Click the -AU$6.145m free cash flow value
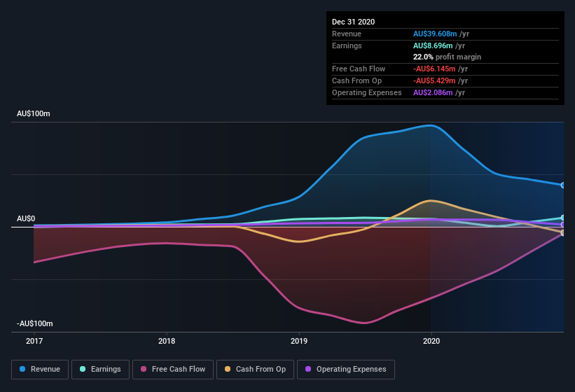 point(434,69)
